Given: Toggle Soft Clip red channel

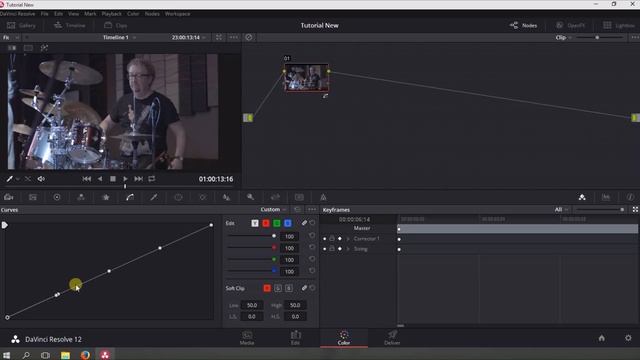Looking at the screenshot, I should (267, 288).
